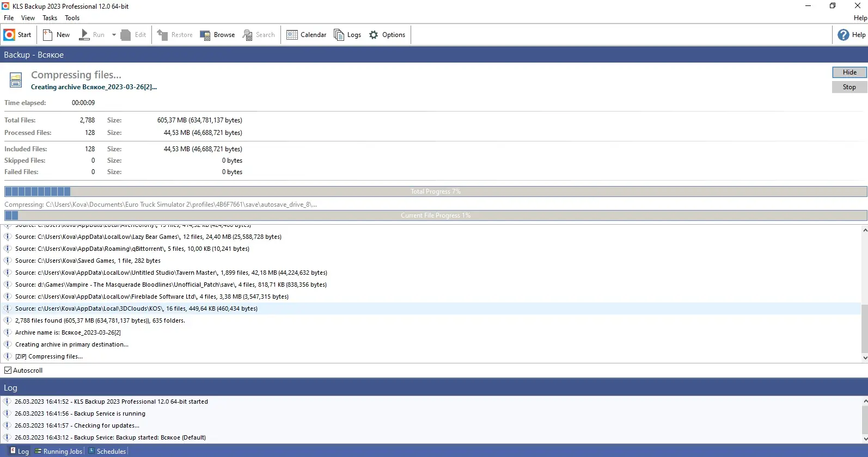Click the KLS Backup app icon in title bar
Viewport: 868px width, 457px height.
click(x=5, y=6)
